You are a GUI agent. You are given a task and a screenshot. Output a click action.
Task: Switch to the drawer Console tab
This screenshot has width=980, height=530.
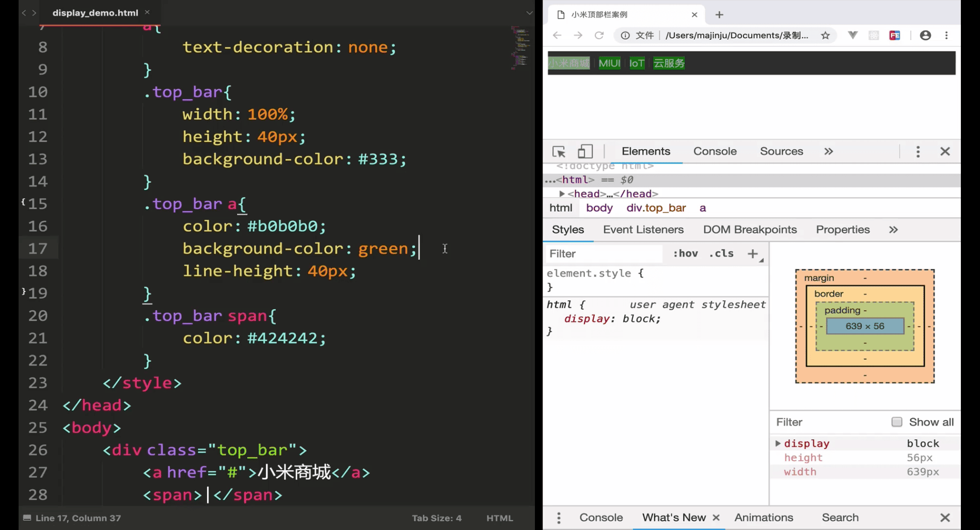(x=601, y=518)
